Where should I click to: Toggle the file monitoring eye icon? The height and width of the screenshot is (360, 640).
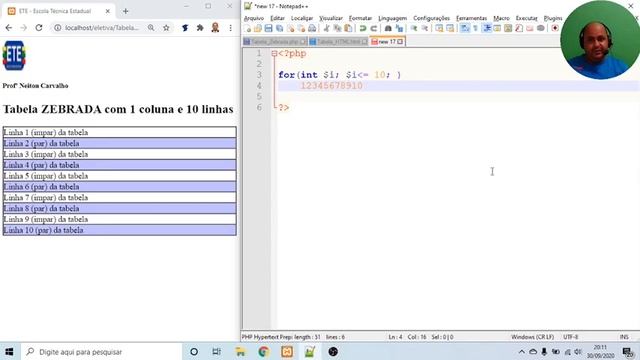tap(540, 28)
